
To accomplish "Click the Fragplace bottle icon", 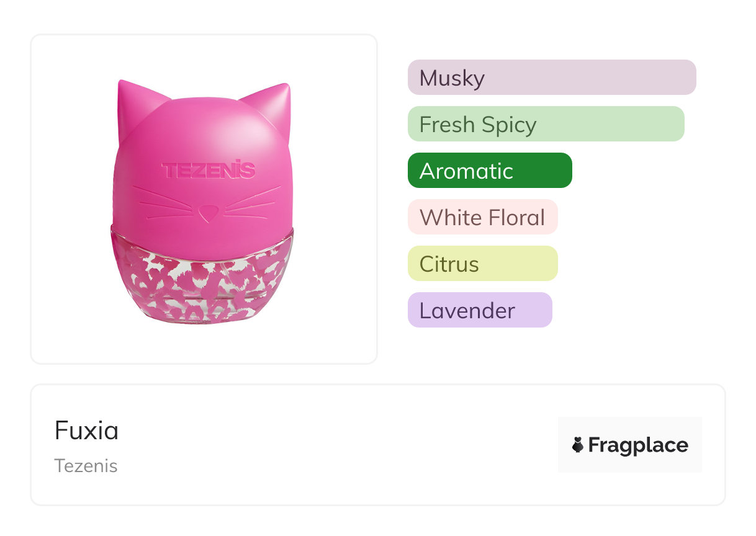I will pos(578,445).
